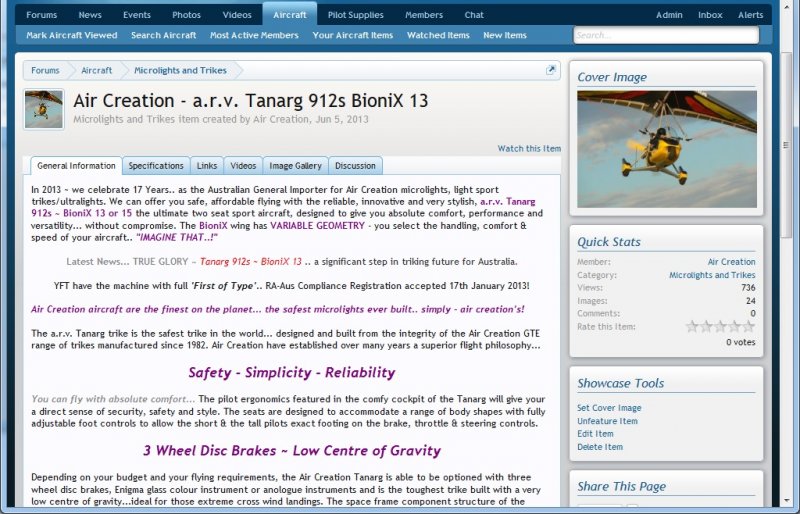Viewport: 800px width, 514px height.
Task: Rate the item two stars
Action: (706, 327)
